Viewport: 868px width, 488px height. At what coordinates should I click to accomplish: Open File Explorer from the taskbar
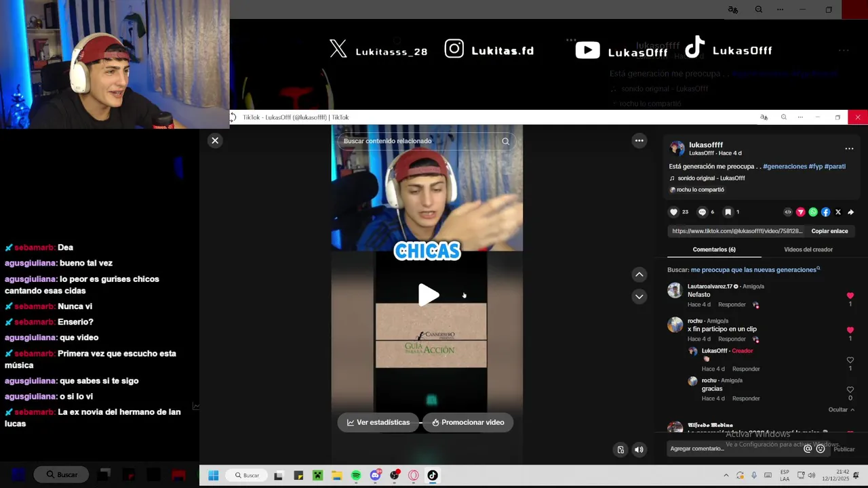click(x=336, y=476)
